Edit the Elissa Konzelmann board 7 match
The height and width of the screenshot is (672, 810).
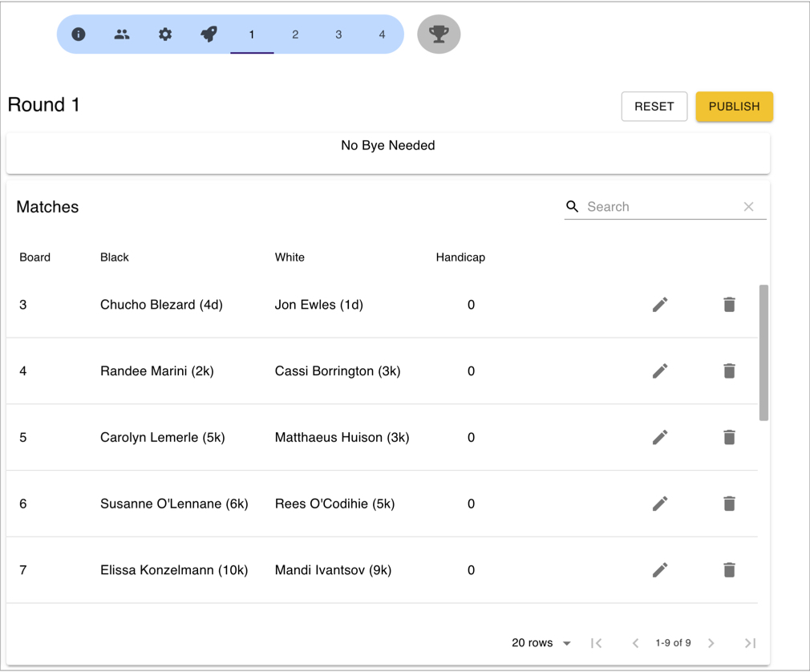[x=660, y=570]
